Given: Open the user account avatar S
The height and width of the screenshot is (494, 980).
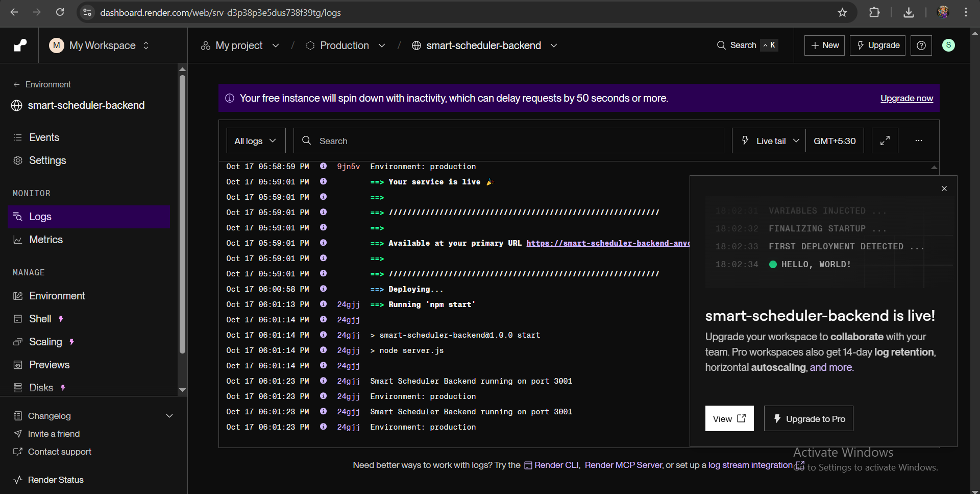Looking at the screenshot, I should 948,45.
